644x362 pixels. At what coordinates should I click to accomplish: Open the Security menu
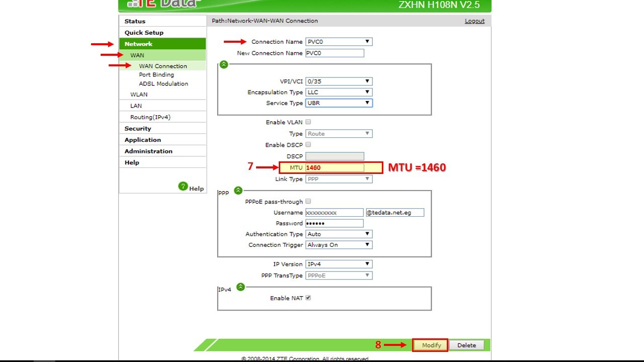163,129
